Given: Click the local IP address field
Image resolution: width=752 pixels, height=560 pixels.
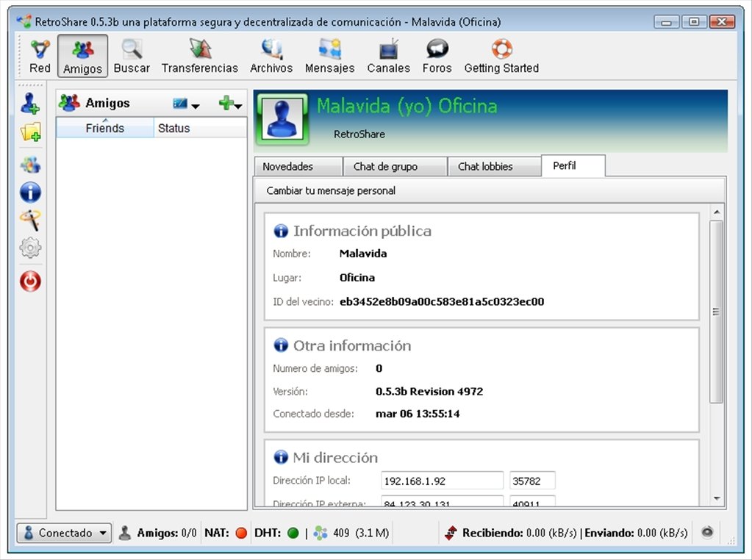Looking at the screenshot, I should point(443,481).
